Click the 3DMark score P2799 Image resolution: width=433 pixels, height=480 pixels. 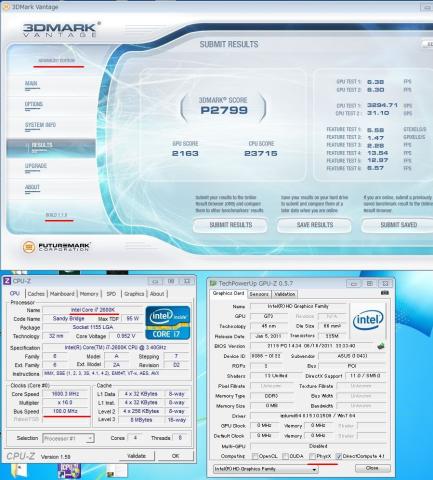click(x=224, y=110)
